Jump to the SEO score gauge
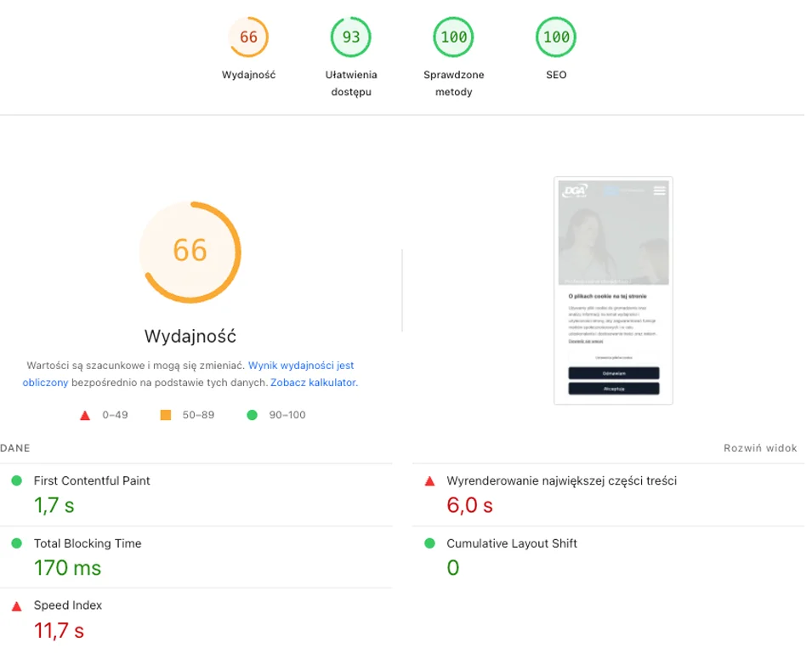Image resolution: width=812 pixels, height=659 pixels. pos(556,37)
